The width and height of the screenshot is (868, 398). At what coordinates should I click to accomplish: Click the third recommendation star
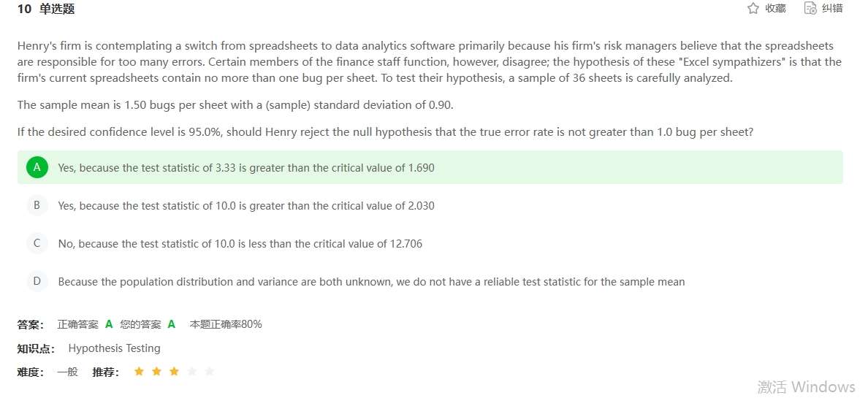tap(174, 372)
